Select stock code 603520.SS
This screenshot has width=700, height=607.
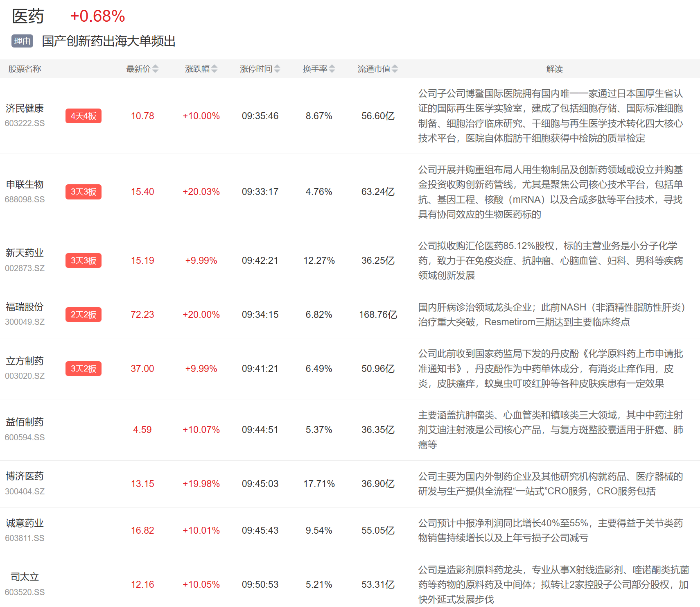[x=25, y=592]
